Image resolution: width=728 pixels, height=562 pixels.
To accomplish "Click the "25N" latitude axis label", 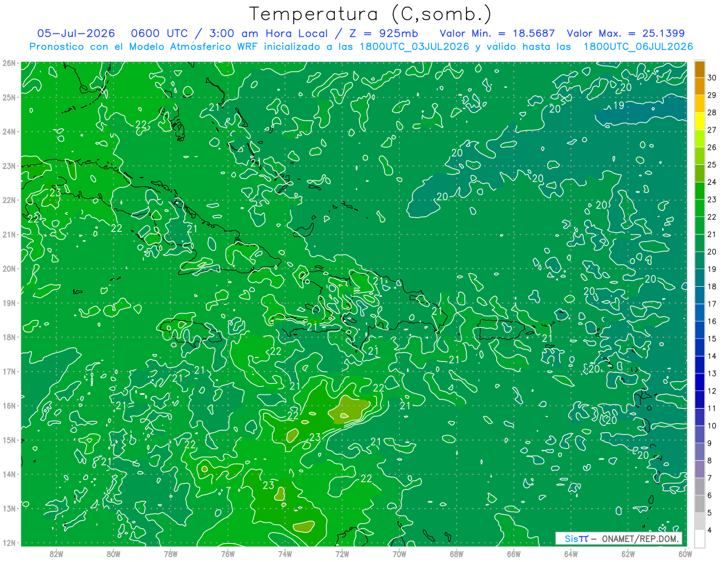I will 8,97.
